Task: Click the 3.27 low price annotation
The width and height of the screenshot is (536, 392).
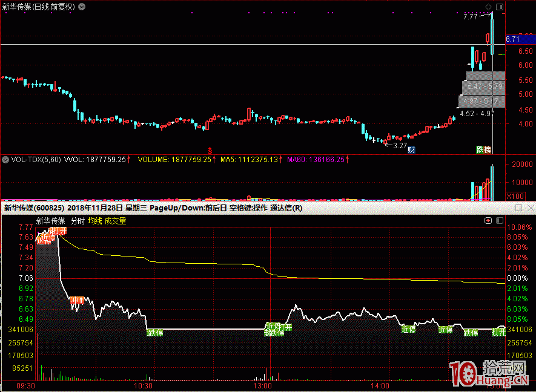Action: 400,145
